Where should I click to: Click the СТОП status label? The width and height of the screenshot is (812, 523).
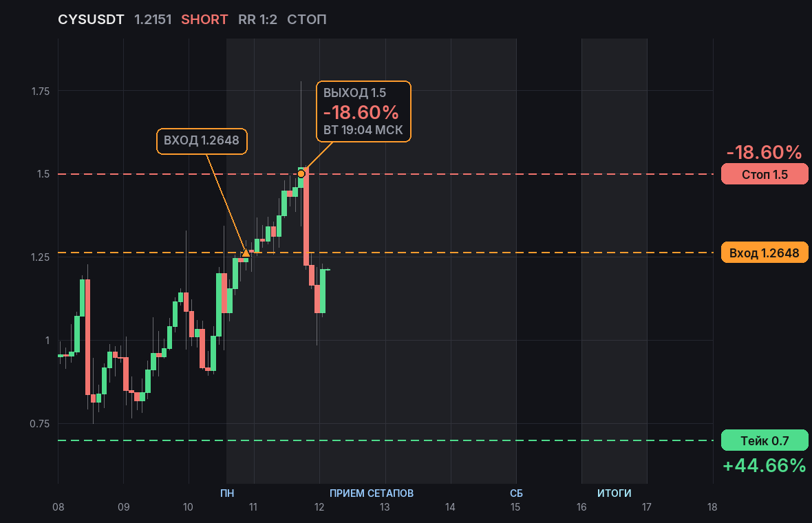[x=307, y=20]
